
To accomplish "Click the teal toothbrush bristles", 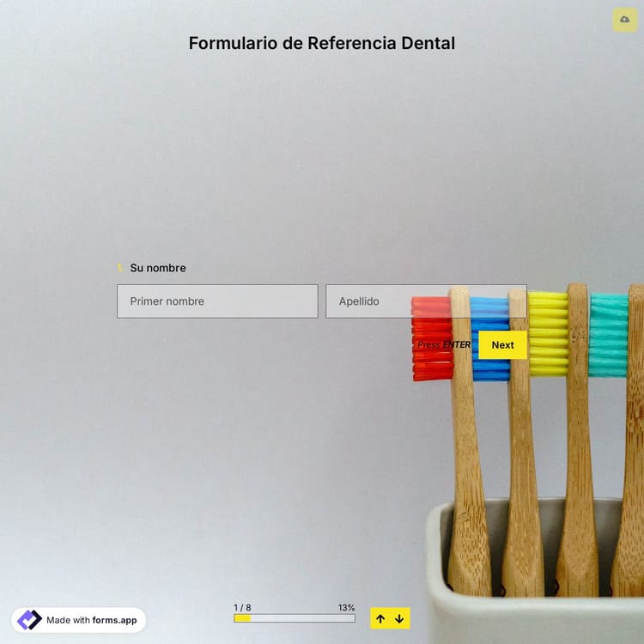I will tap(609, 335).
